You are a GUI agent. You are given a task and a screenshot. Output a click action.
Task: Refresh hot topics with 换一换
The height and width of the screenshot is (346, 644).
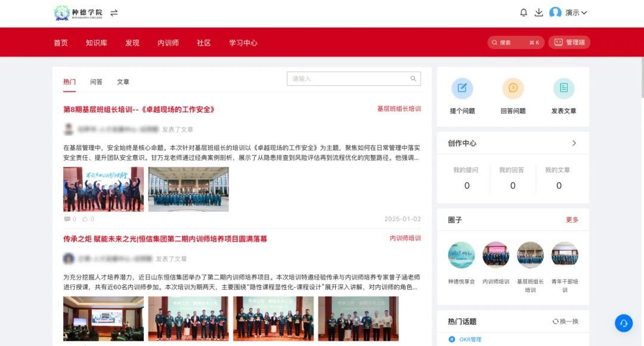[565, 322]
